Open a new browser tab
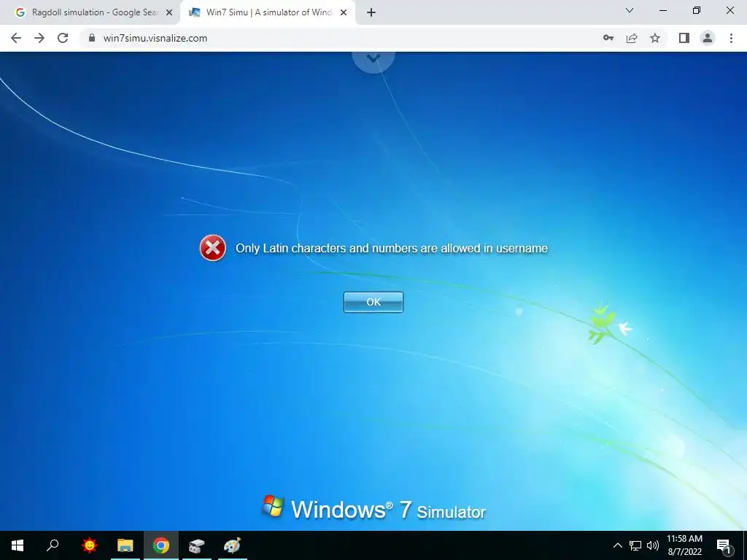 pyautogui.click(x=371, y=13)
